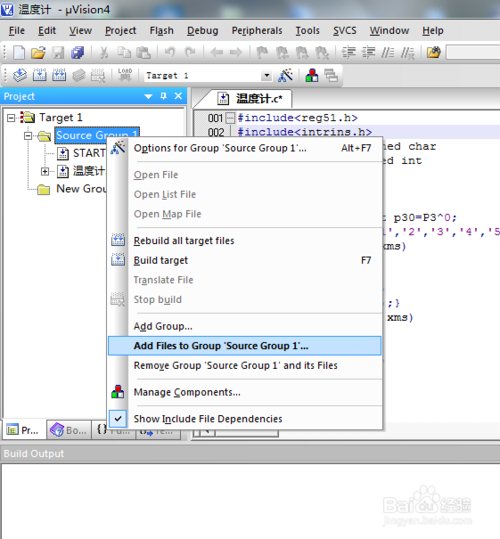Click the Navigate Forwards arrow icon
Image resolution: width=500 pixels, height=539 pixels.
click(x=236, y=53)
